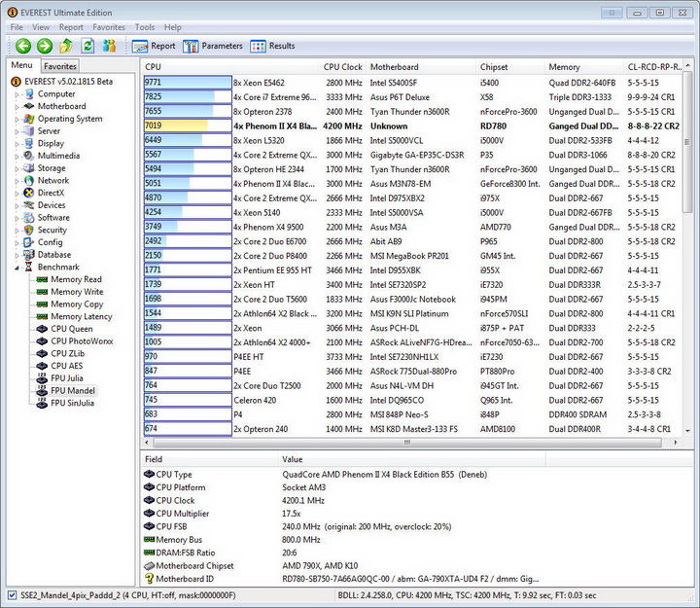Click the CPU Queen icon
This screenshot has height=608, width=700.
42,329
